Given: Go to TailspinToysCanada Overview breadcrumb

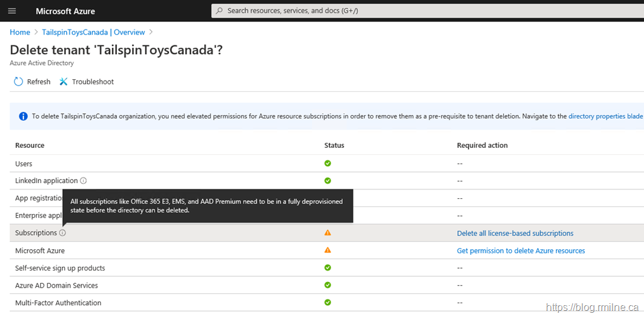Looking at the screenshot, I should [93, 32].
